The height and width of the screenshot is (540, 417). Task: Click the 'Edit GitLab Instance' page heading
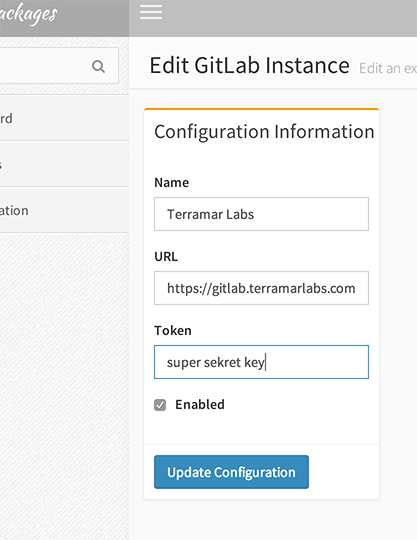pos(249,65)
